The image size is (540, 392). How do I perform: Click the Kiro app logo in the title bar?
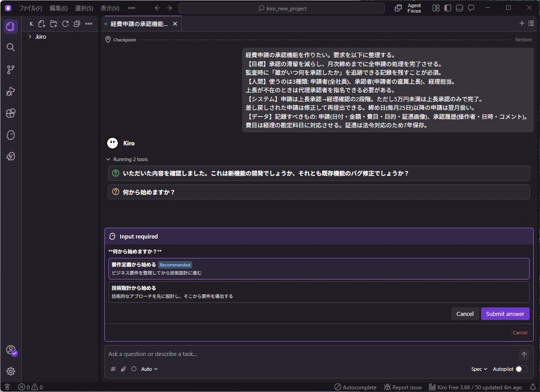8,8
